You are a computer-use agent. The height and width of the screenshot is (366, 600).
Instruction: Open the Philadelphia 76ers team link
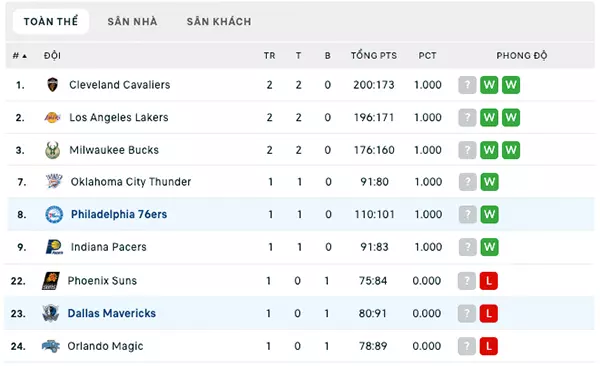click(x=119, y=214)
